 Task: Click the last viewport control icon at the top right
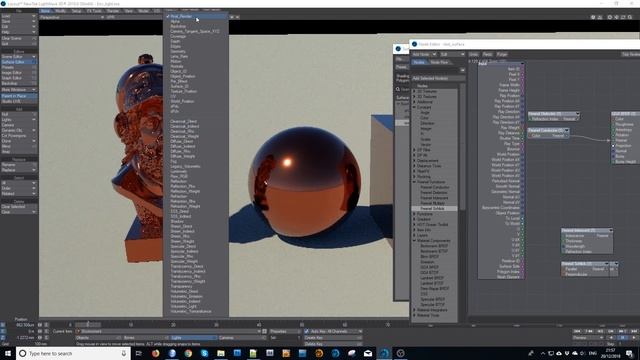(630, 17)
